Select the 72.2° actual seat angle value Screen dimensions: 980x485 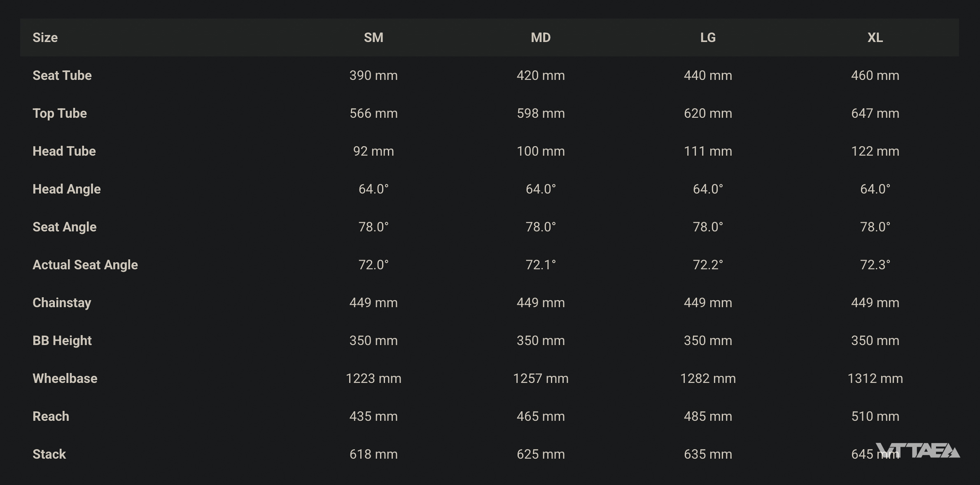[x=708, y=265]
